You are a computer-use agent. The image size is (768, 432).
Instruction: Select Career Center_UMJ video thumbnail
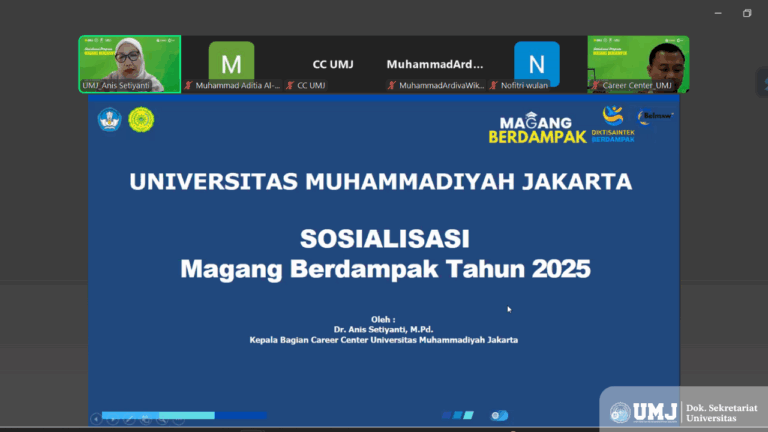click(x=638, y=64)
